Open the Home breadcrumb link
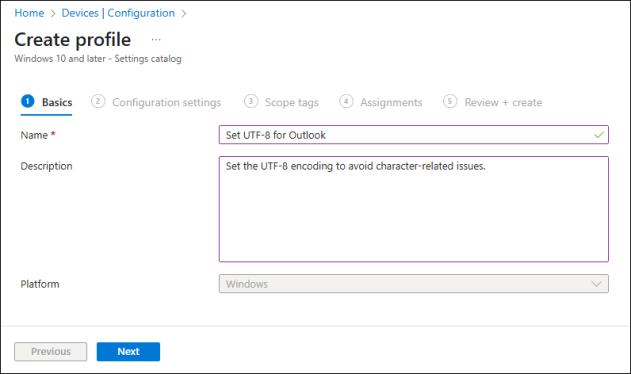The image size is (631, 374). [29, 13]
